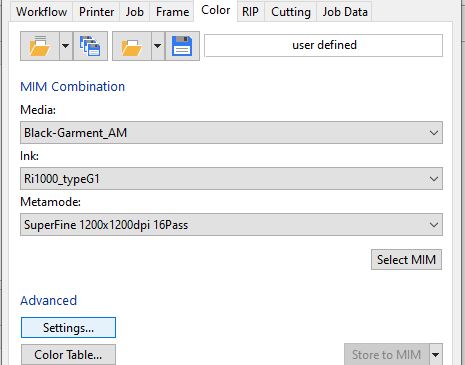Click the Ink: label
Viewport: 465px width, 365px height.
[x=29, y=156]
